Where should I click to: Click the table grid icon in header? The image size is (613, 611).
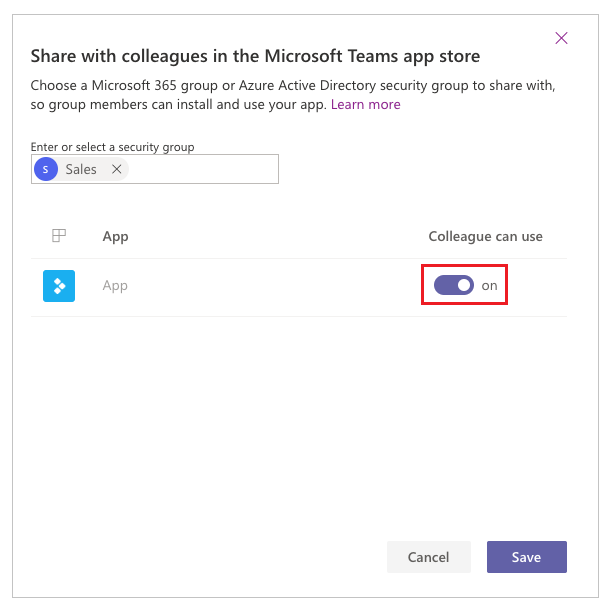pos(59,236)
